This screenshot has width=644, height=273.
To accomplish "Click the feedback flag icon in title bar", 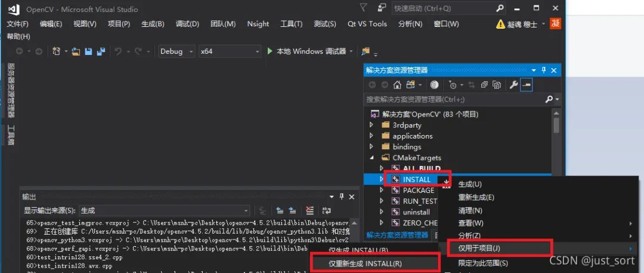I will click(382, 8).
